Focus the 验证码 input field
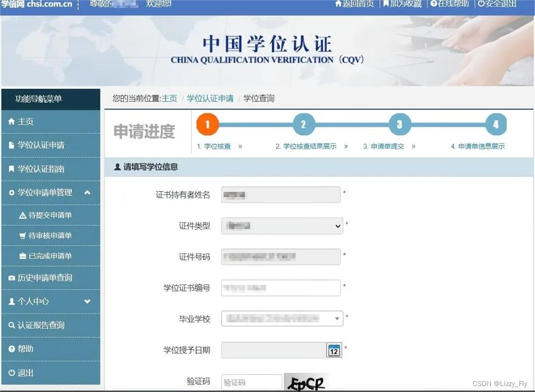 pos(252,383)
